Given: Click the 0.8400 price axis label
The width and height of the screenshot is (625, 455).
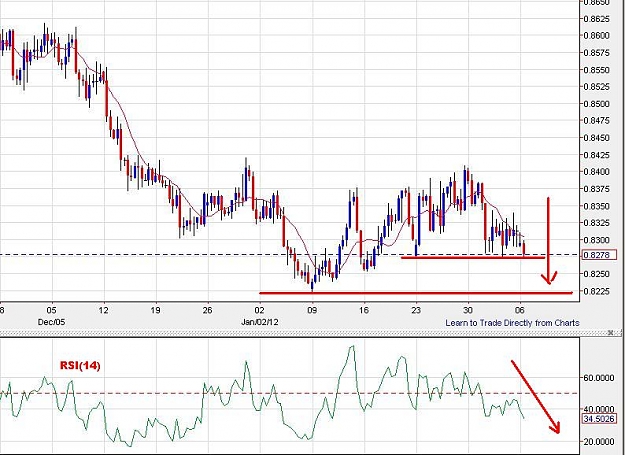Looking at the screenshot, I should pyautogui.click(x=596, y=172).
